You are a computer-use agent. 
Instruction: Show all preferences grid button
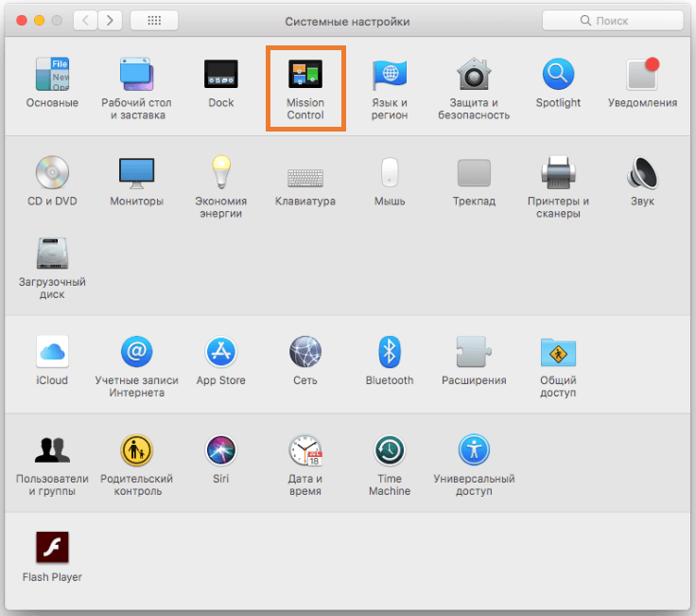[x=154, y=21]
